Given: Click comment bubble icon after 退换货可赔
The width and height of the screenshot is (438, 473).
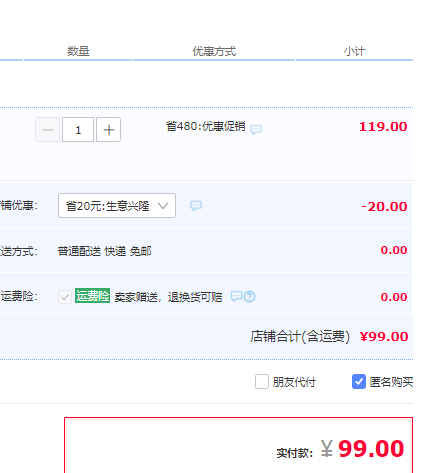Looking at the screenshot, I should pos(236,296).
